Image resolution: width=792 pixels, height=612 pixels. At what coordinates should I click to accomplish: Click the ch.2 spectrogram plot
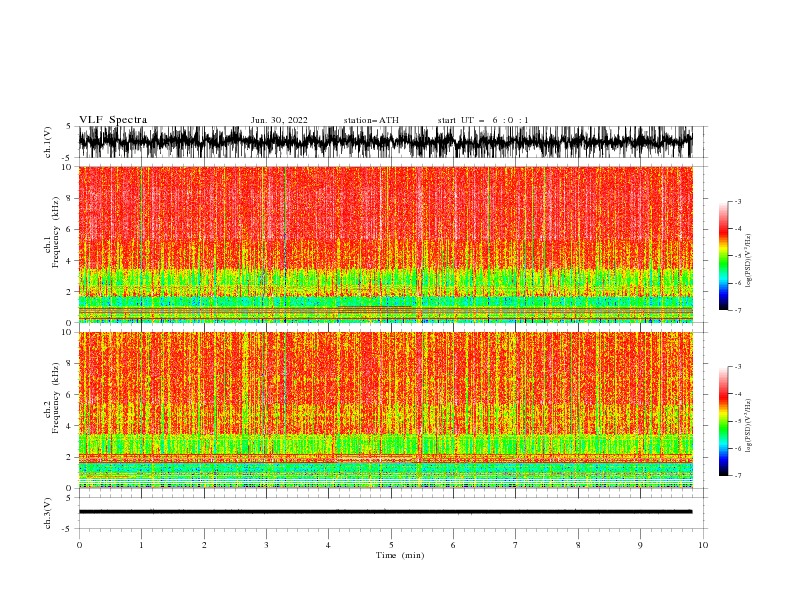(x=385, y=410)
